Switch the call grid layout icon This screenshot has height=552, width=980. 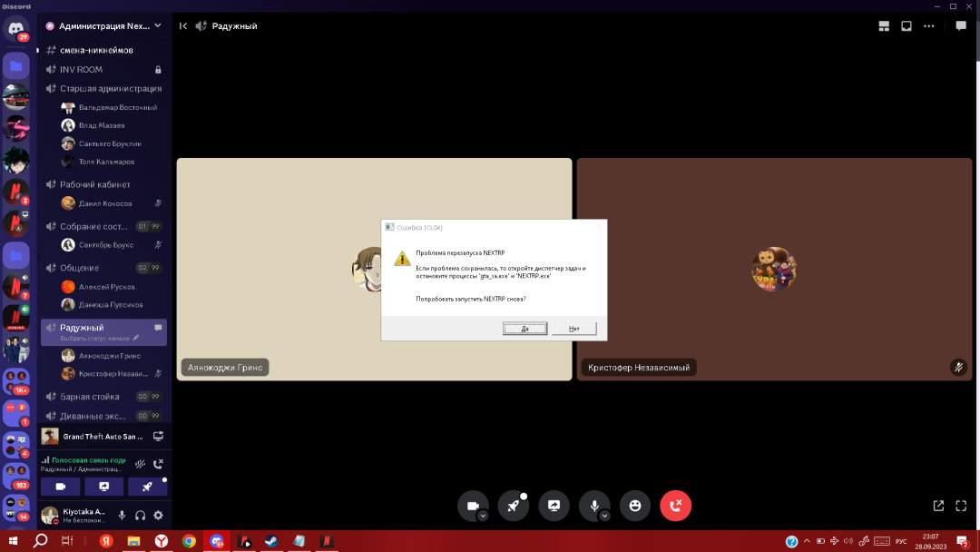(884, 25)
